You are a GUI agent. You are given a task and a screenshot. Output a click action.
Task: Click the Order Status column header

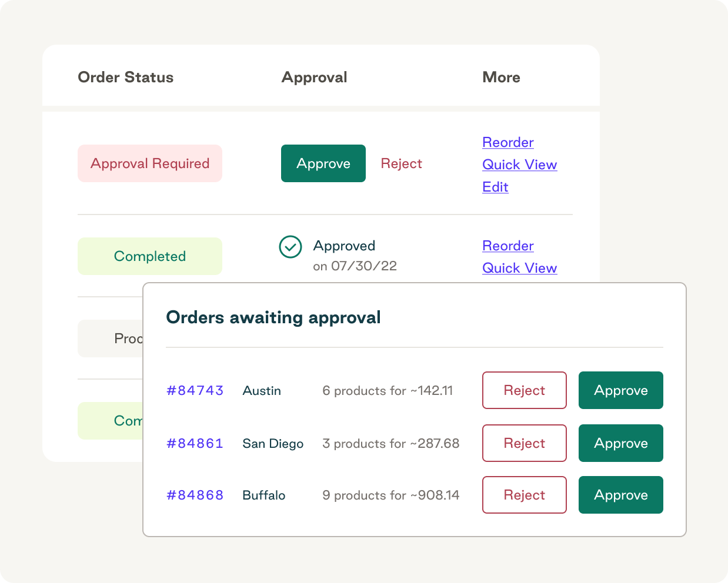(125, 77)
